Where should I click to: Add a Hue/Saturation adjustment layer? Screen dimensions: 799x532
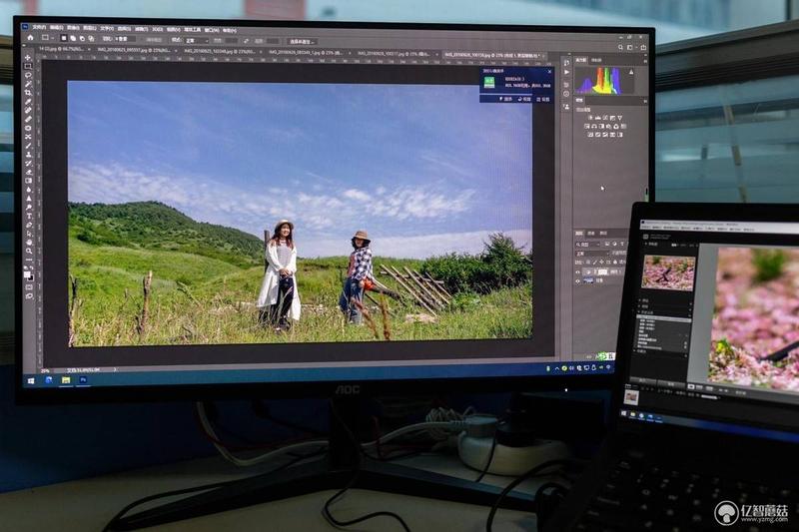click(x=587, y=126)
